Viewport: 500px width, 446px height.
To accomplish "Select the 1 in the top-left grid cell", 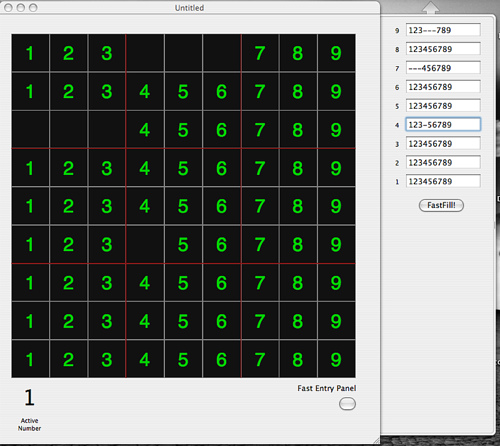I will (30, 53).
